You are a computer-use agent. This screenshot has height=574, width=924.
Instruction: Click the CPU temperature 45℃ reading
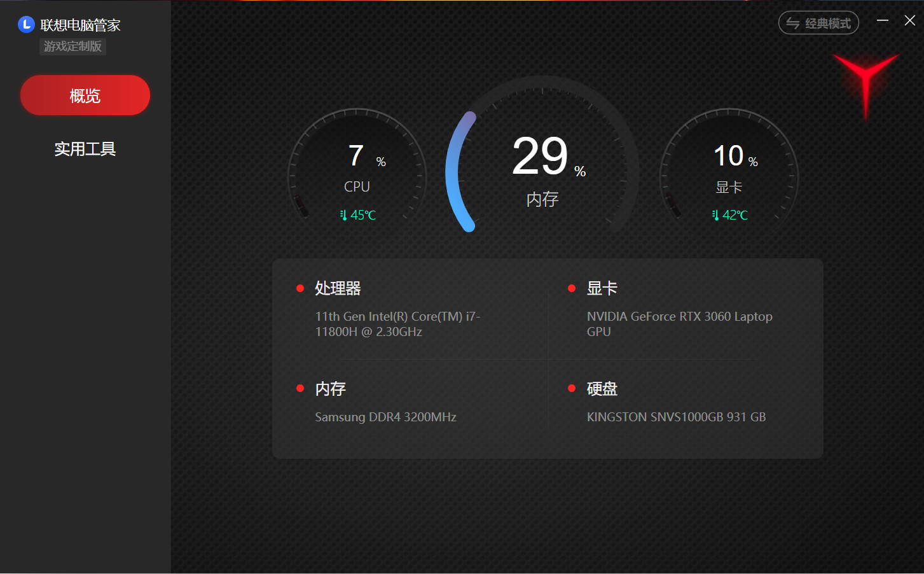click(363, 215)
